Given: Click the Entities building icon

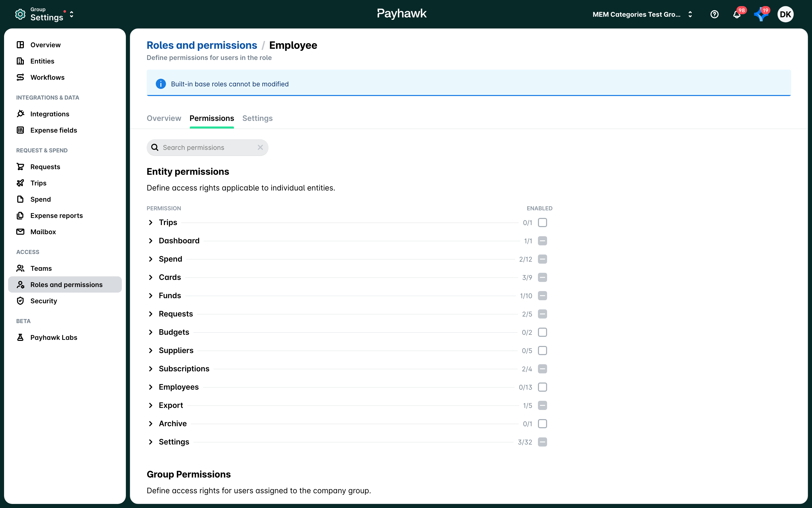Looking at the screenshot, I should click(x=20, y=61).
